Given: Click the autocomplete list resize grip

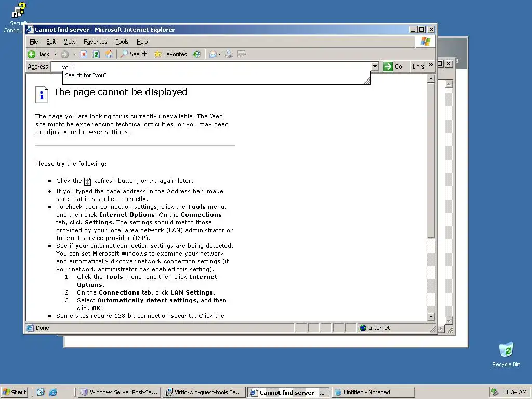Looking at the screenshot, I should coord(367,81).
